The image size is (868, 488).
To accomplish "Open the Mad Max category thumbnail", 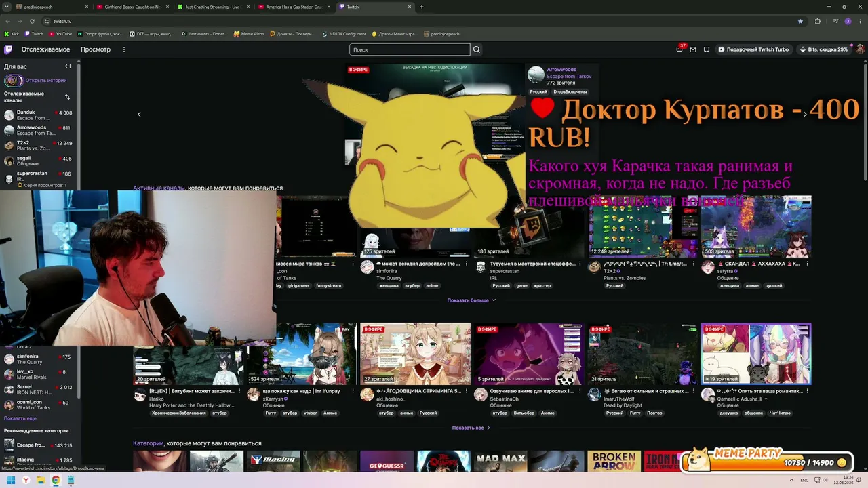I will coord(500,461).
